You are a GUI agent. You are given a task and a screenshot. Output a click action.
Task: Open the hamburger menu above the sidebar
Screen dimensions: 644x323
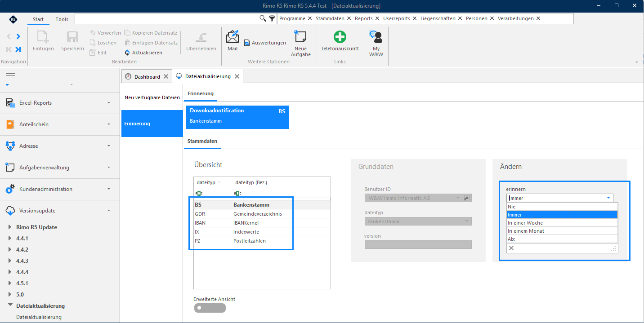pyautogui.click(x=10, y=75)
